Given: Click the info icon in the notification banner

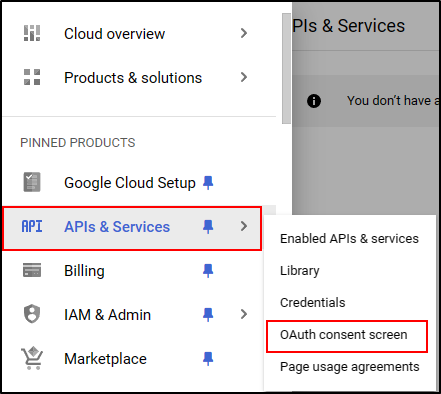Looking at the screenshot, I should (314, 101).
